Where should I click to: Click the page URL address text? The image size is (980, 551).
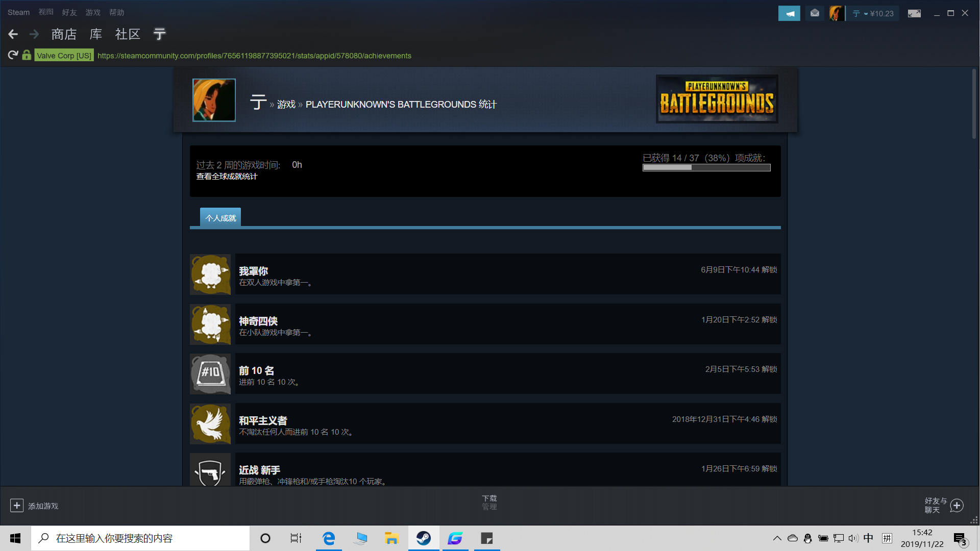click(254, 56)
